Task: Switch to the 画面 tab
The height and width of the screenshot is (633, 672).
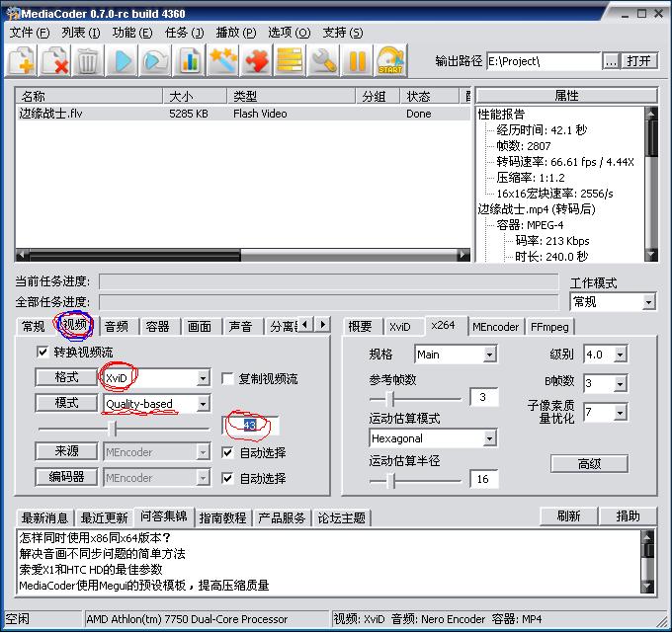Action: (200, 327)
